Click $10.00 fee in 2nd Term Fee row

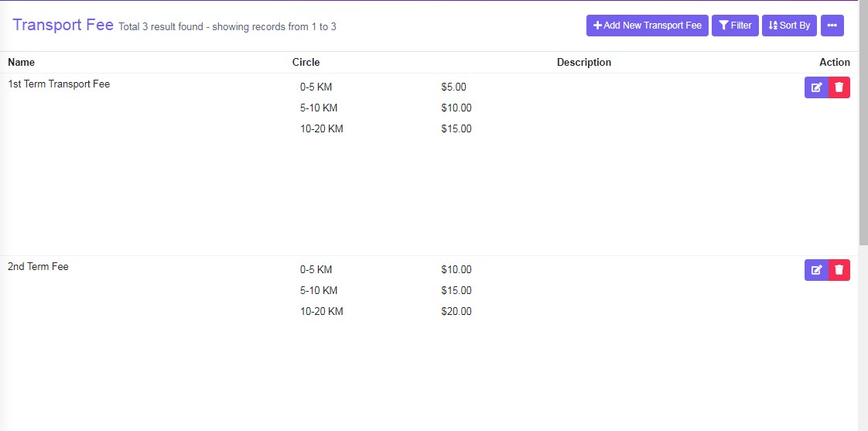[x=456, y=270]
